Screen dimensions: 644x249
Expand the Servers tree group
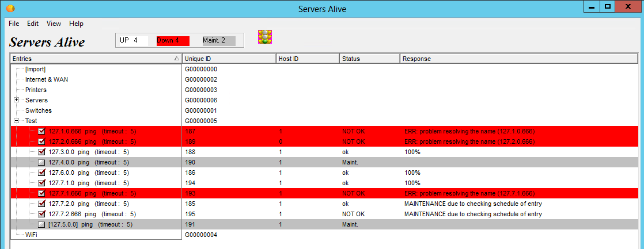[17, 100]
